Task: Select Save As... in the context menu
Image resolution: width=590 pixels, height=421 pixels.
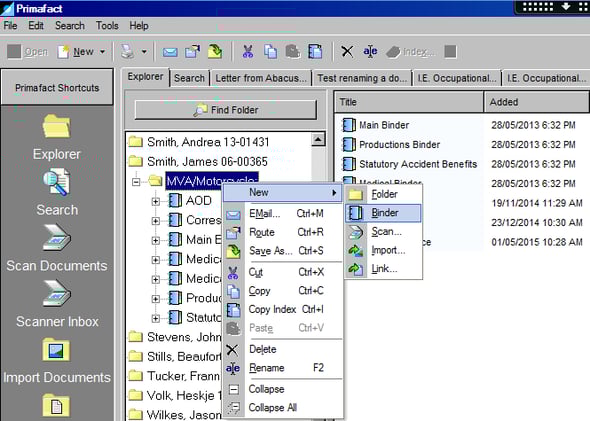Action: pyautogui.click(x=283, y=251)
